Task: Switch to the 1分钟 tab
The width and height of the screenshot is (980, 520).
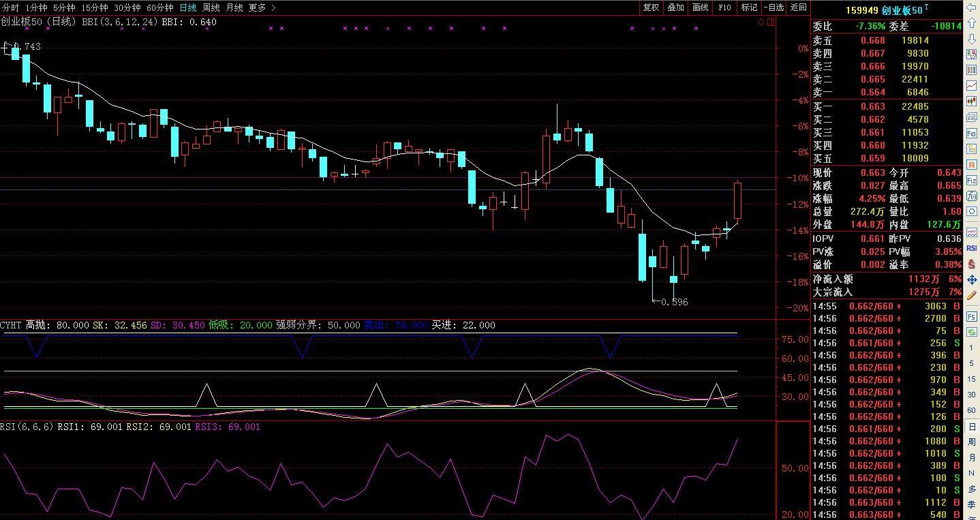Action: click(36, 7)
